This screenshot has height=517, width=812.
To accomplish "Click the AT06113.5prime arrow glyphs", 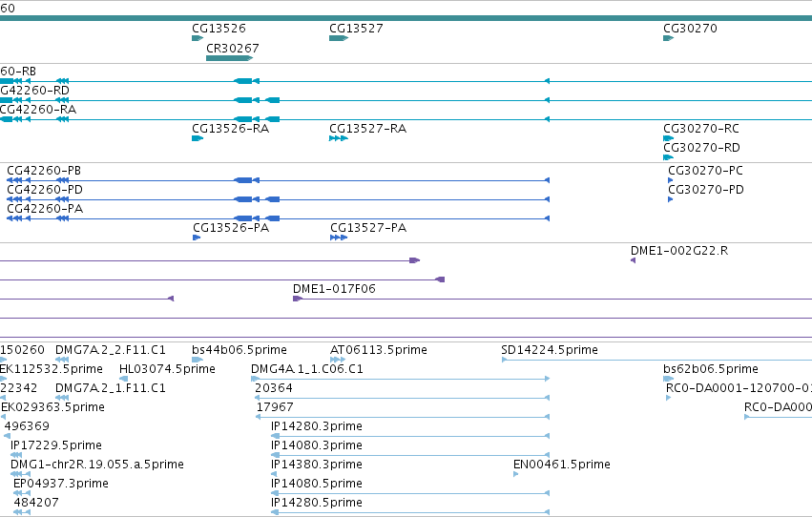I will [338, 360].
